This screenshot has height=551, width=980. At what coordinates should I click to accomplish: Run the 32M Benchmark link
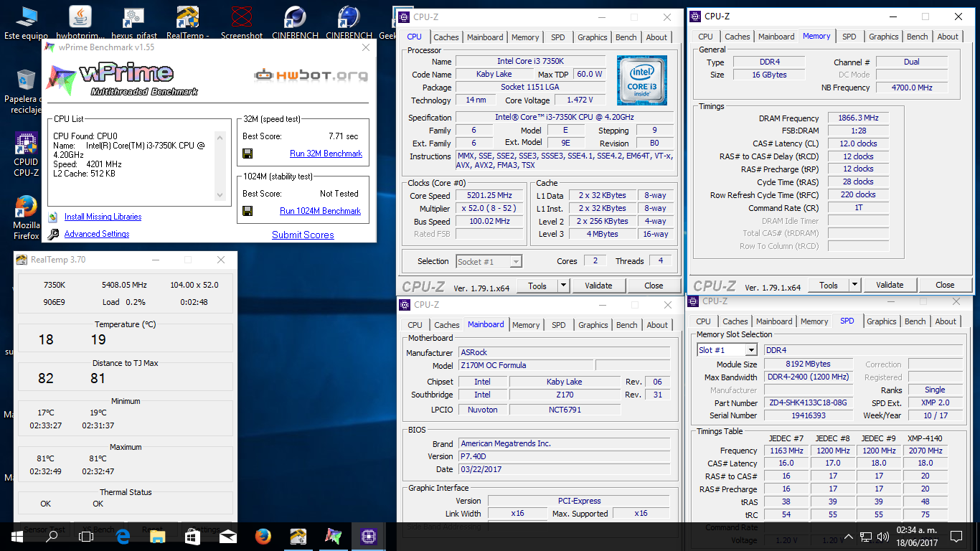(326, 154)
